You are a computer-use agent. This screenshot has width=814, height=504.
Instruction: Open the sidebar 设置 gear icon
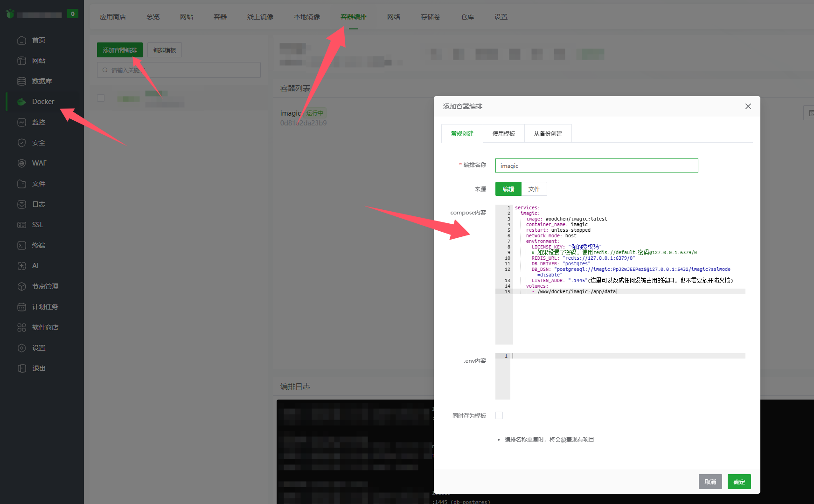(x=21, y=348)
